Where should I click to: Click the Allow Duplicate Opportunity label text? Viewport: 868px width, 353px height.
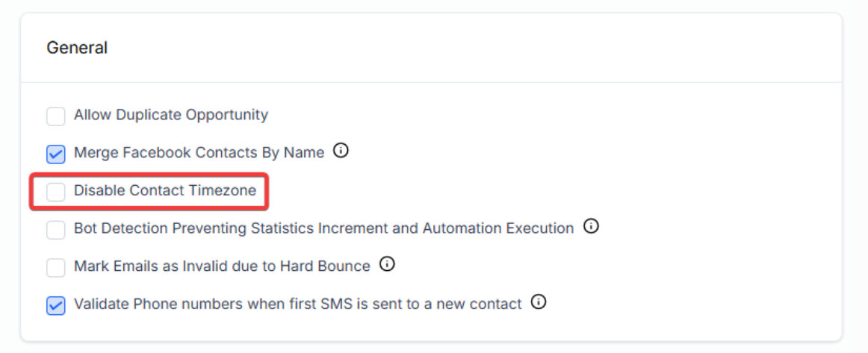click(x=170, y=116)
